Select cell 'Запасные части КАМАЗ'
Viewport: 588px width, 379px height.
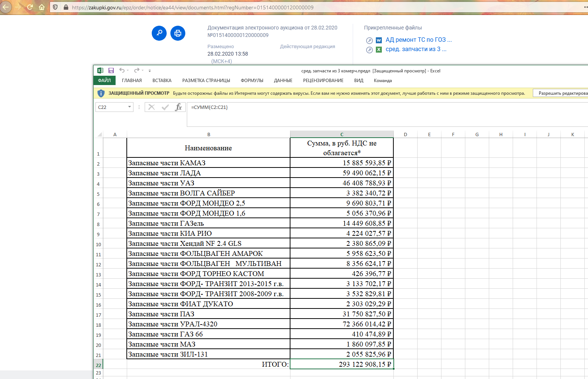click(x=208, y=163)
